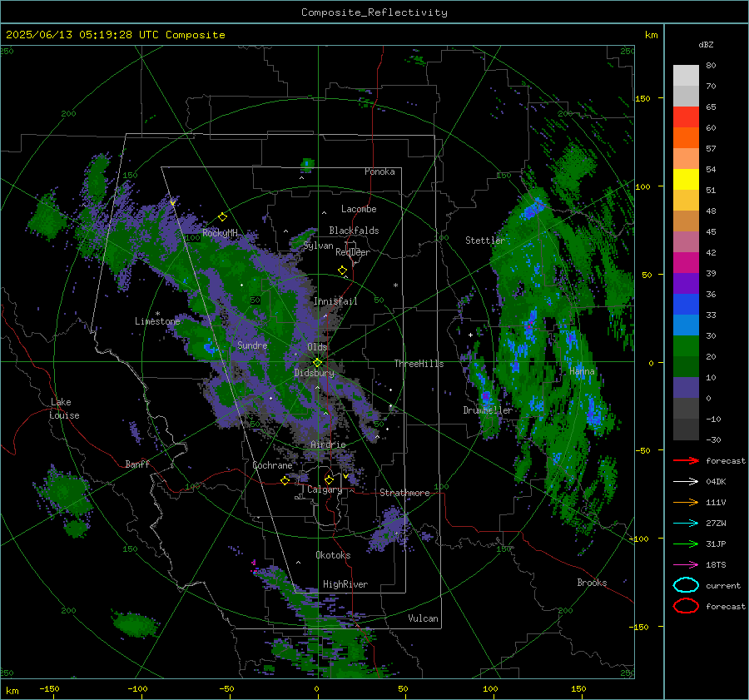Click the -30 dBZ value in legend
The height and width of the screenshot is (700, 749).
click(713, 440)
